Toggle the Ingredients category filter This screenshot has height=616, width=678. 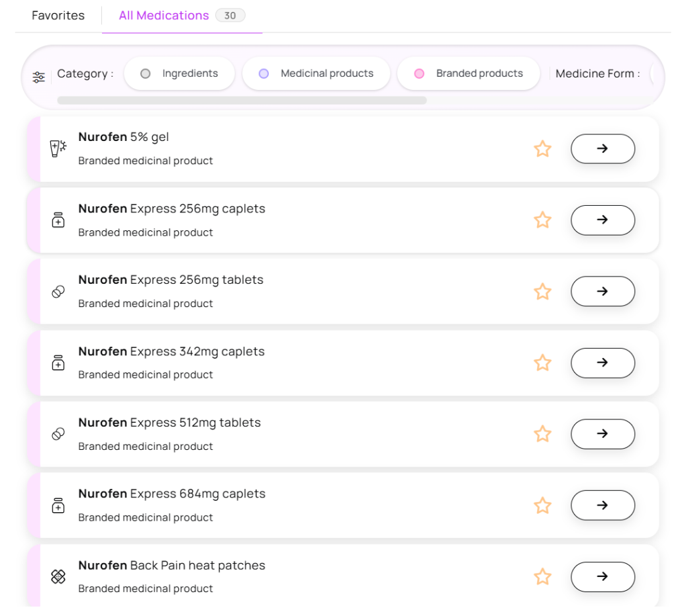(179, 73)
